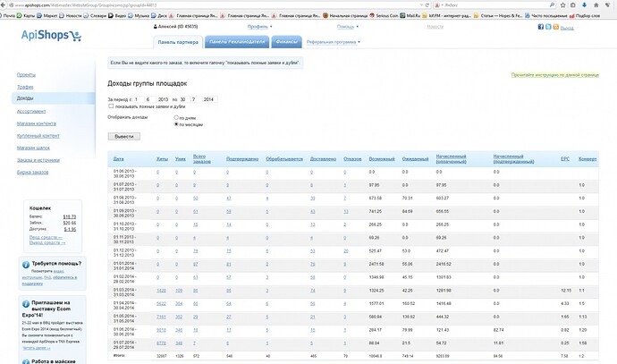Select the 'по месяцам' radio option

(176, 124)
